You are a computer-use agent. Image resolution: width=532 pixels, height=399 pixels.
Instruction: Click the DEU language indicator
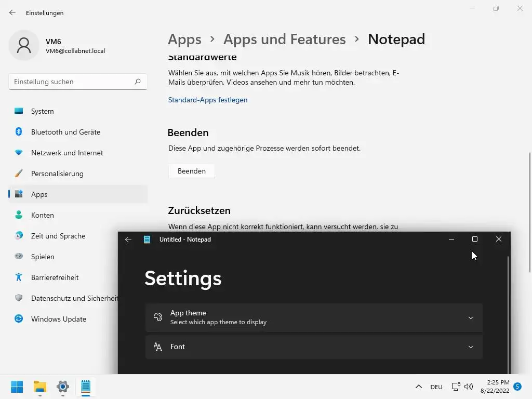[436, 387]
